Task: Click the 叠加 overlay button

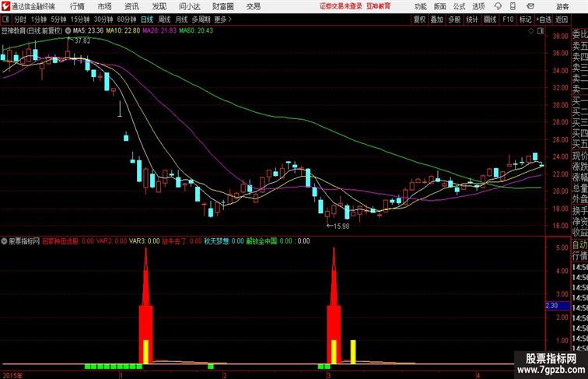Action: pyautogui.click(x=437, y=19)
